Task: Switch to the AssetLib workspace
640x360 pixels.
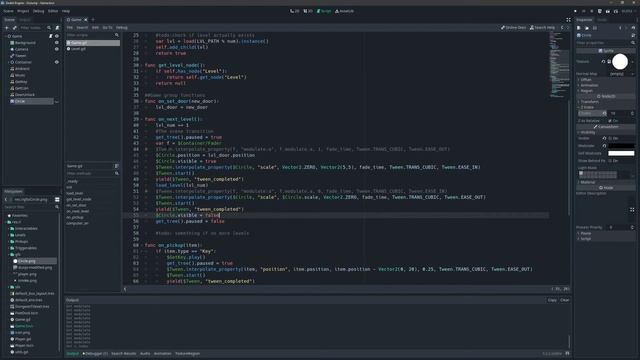Action: click(x=344, y=11)
